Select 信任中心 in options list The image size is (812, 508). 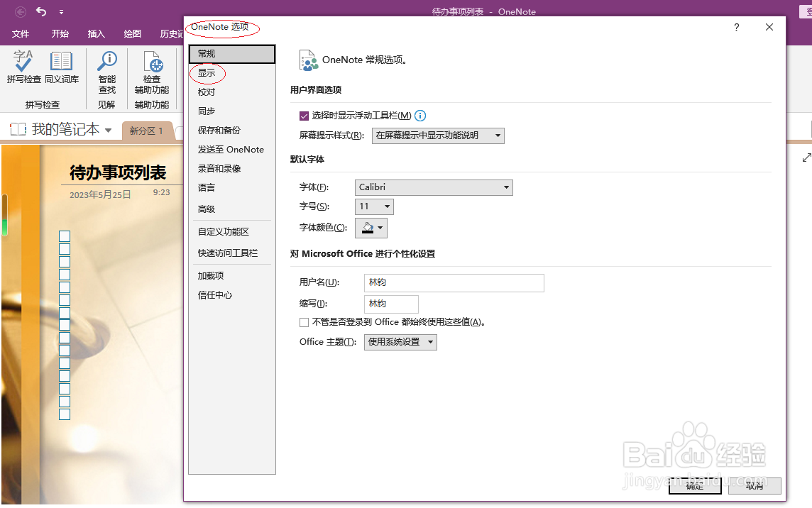click(232, 295)
